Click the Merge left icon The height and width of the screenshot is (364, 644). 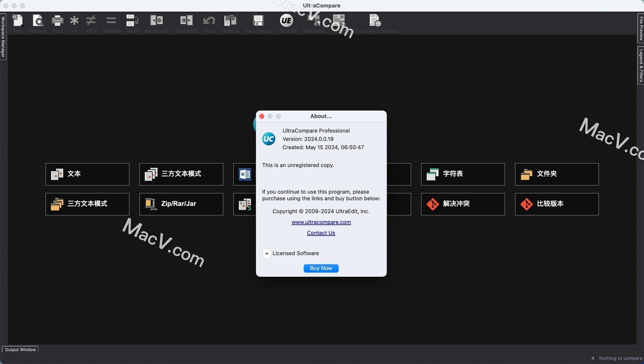[187, 20]
